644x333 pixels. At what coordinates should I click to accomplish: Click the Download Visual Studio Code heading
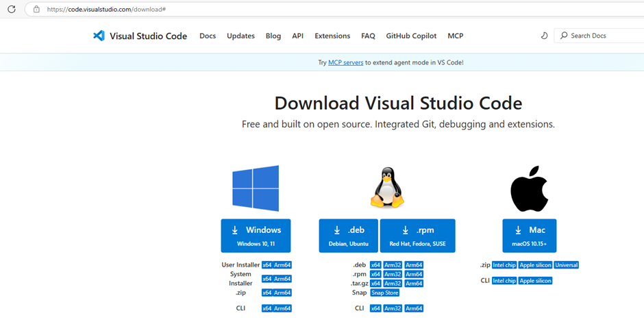point(399,103)
